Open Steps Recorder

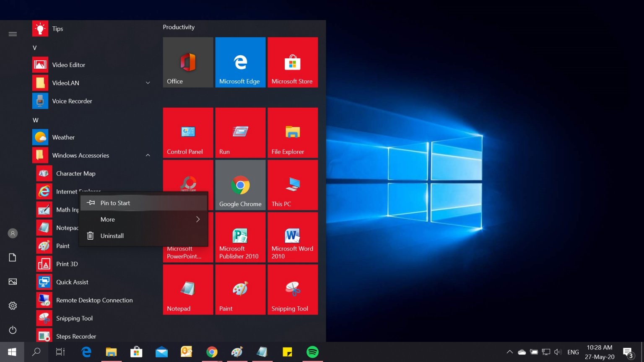pos(76,336)
